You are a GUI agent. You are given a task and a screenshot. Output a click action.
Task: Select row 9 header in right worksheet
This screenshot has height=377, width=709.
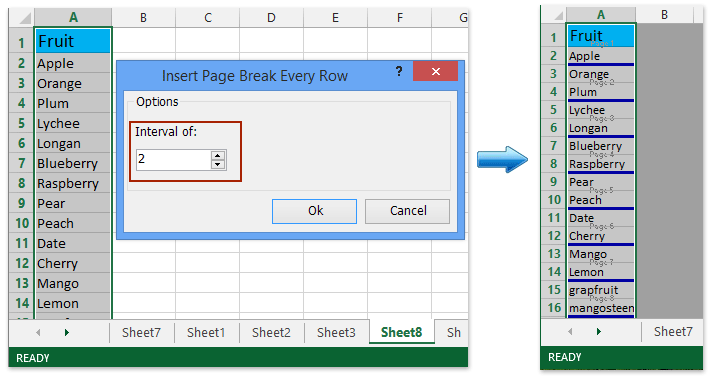pyautogui.click(x=554, y=182)
